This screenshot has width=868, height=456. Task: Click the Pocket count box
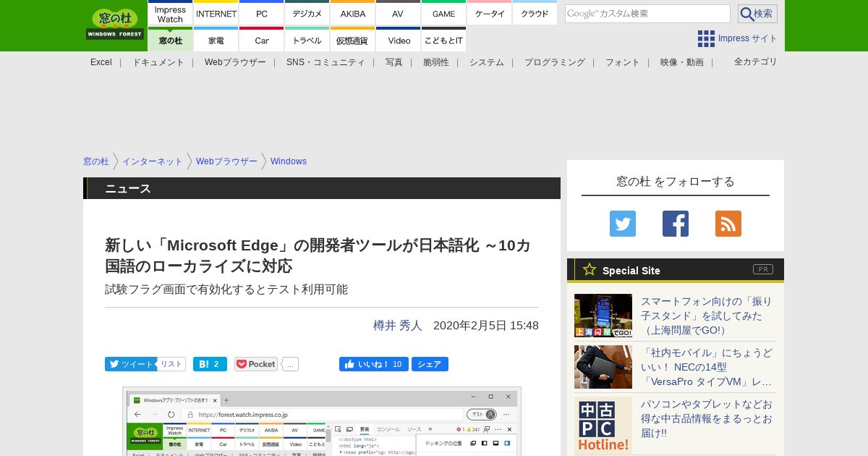coord(290,364)
